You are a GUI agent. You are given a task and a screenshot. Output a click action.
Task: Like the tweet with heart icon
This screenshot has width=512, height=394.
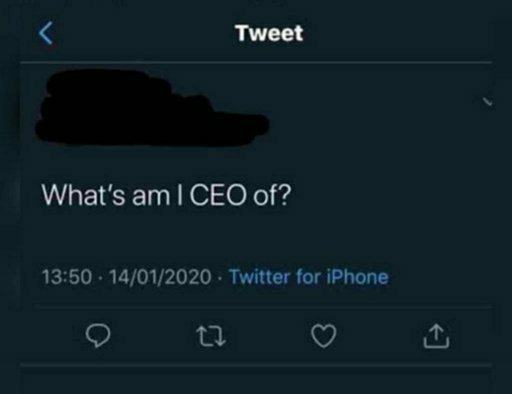click(x=324, y=336)
